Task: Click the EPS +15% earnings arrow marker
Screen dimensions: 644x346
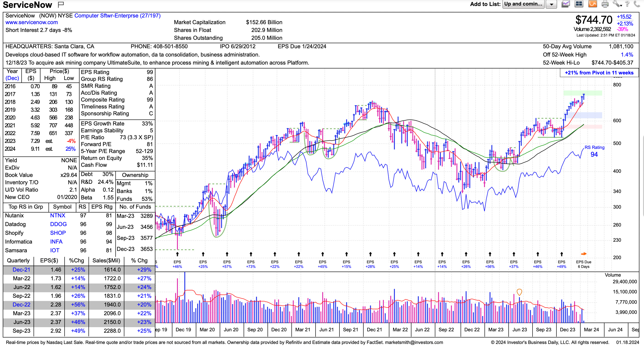Action: point(347,254)
